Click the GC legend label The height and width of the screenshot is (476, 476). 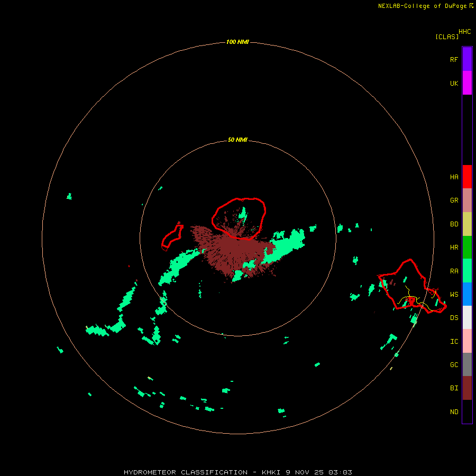click(x=454, y=364)
